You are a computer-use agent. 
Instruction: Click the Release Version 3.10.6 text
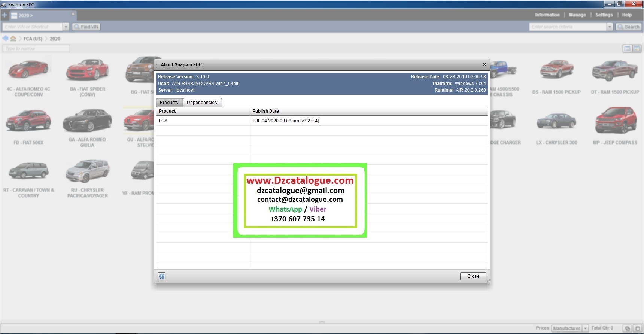183,77
